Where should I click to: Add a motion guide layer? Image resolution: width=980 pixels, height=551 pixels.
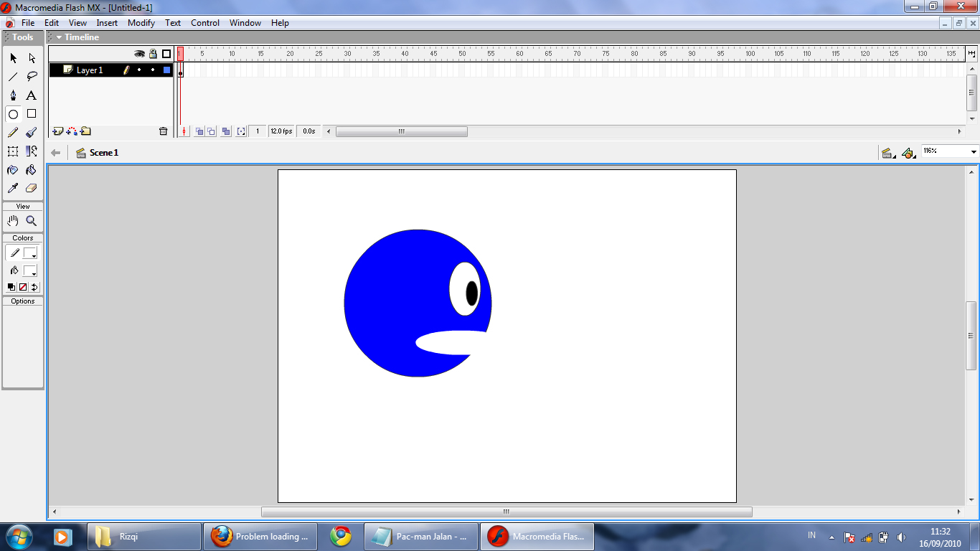[72, 131]
